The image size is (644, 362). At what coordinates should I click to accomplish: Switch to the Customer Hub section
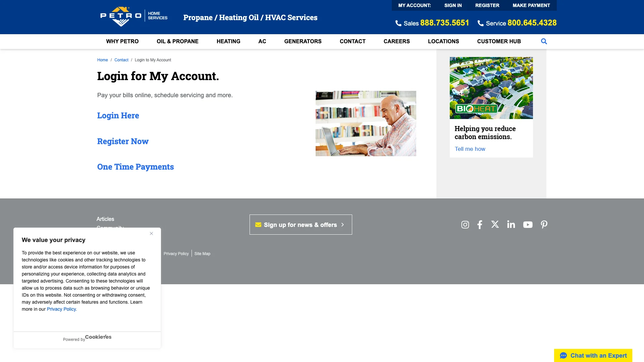click(x=499, y=41)
